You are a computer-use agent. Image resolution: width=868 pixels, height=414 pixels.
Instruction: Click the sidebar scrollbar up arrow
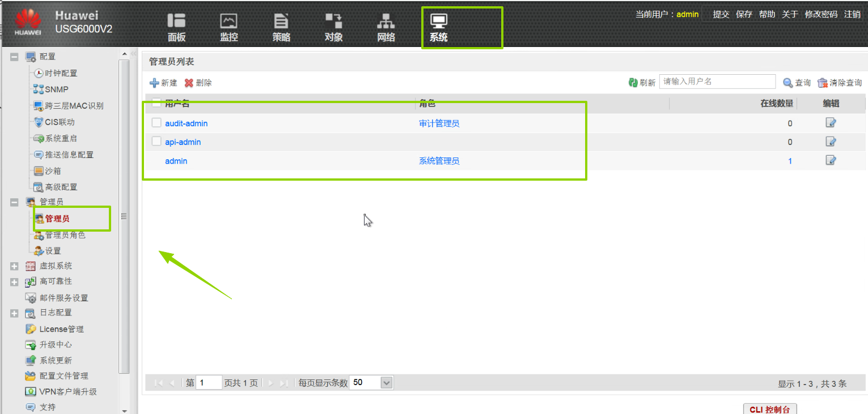pos(124,54)
